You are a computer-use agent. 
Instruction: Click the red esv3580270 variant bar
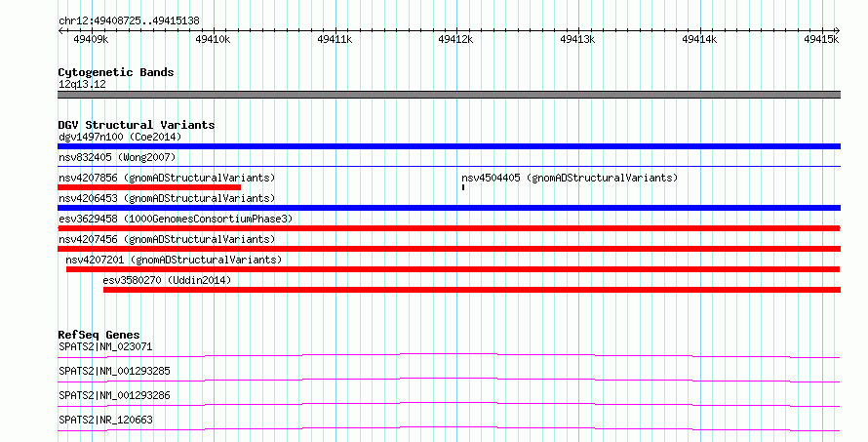point(472,290)
